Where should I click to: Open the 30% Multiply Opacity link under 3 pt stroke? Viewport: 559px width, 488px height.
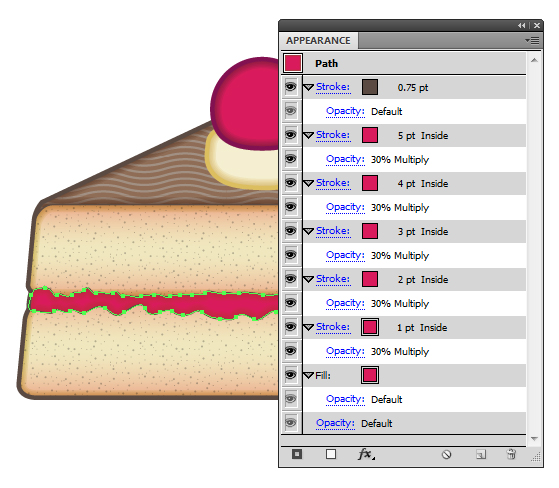click(x=345, y=255)
